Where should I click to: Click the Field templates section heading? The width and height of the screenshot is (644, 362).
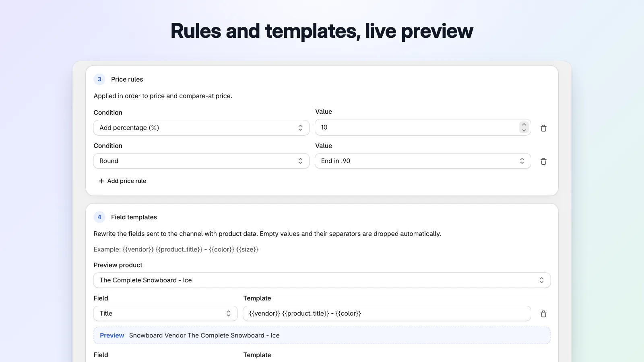pyautogui.click(x=134, y=217)
